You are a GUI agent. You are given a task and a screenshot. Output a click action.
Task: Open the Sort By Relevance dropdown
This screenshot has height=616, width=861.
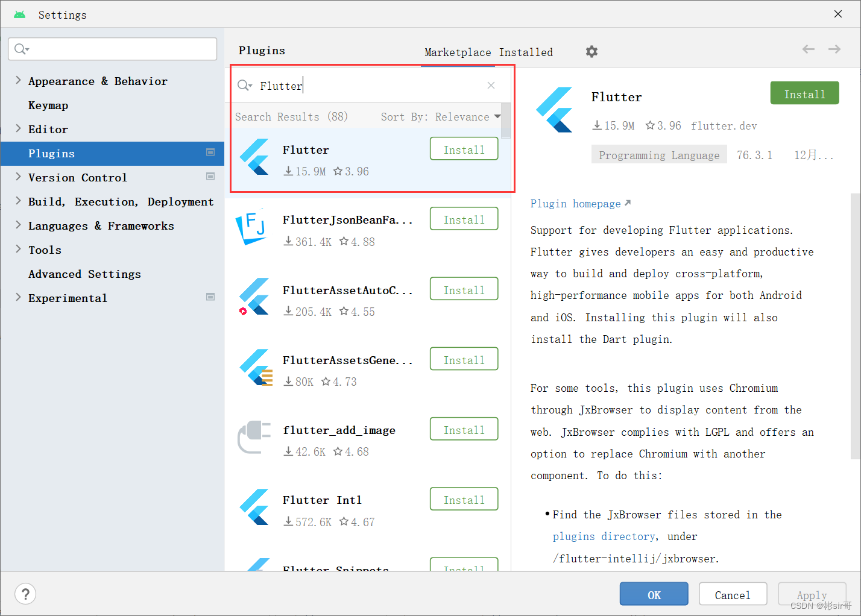tap(441, 117)
